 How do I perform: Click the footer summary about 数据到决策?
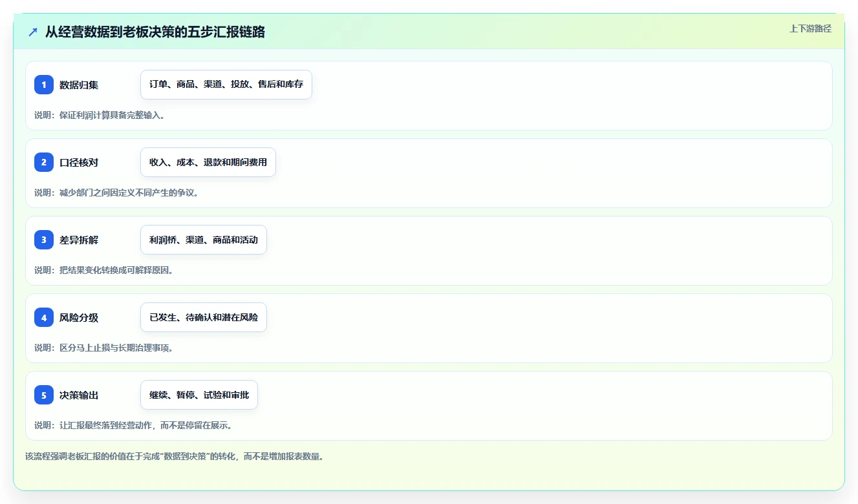(x=175, y=456)
